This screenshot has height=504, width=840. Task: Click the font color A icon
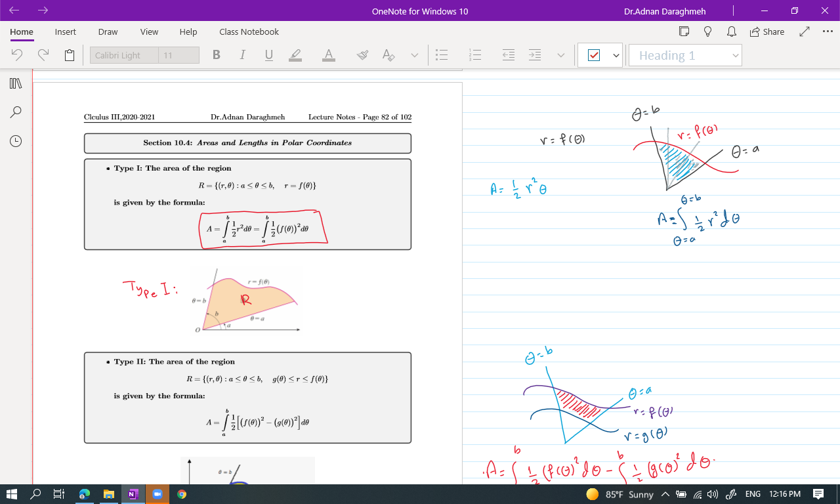[329, 55]
